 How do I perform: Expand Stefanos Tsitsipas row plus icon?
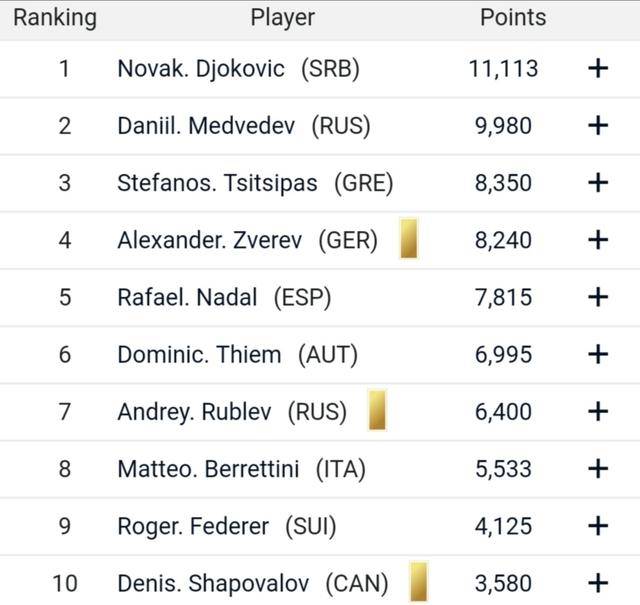(x=598, y=182)
